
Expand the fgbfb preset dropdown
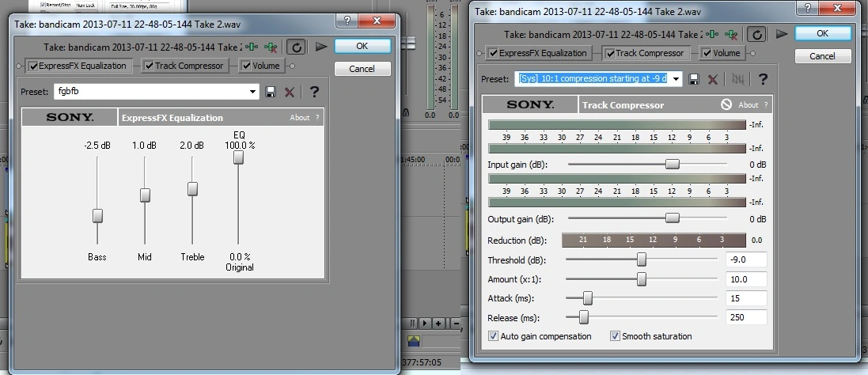[253, 92]
